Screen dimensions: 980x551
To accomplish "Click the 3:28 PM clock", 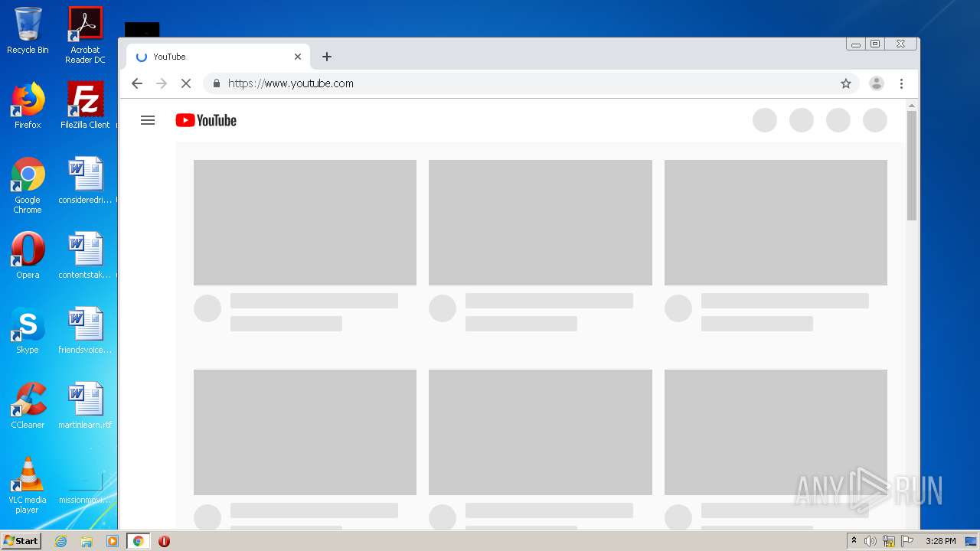I will (940, 541).
